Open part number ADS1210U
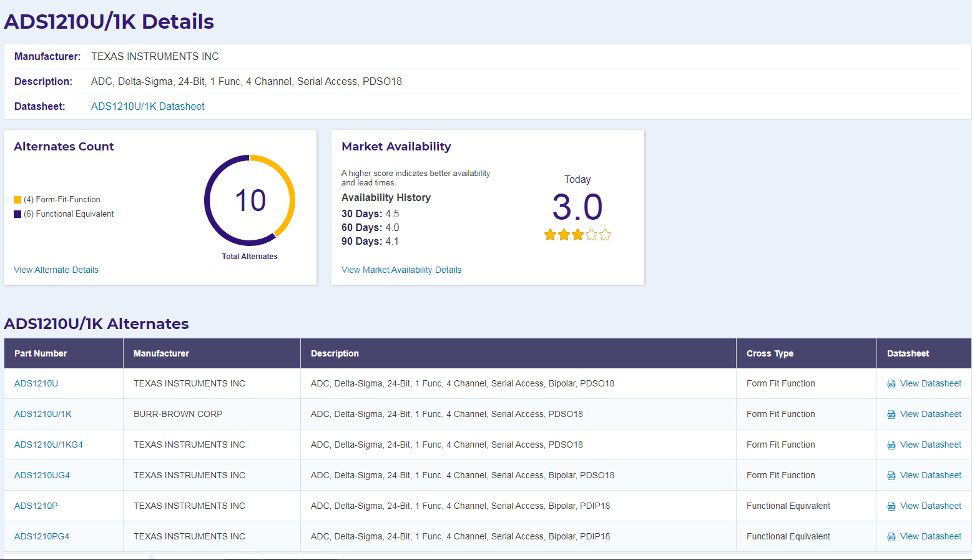Screen dimensions: 972x560 (36, 383)
